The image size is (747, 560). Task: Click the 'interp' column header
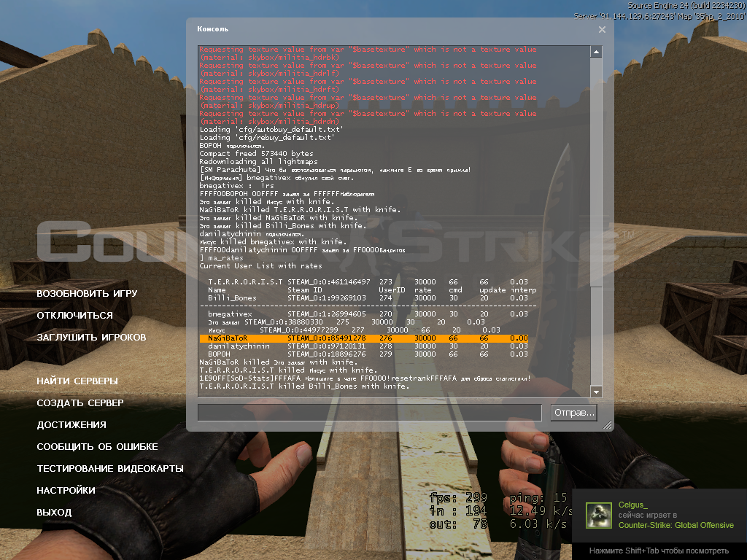pos(523,290)
